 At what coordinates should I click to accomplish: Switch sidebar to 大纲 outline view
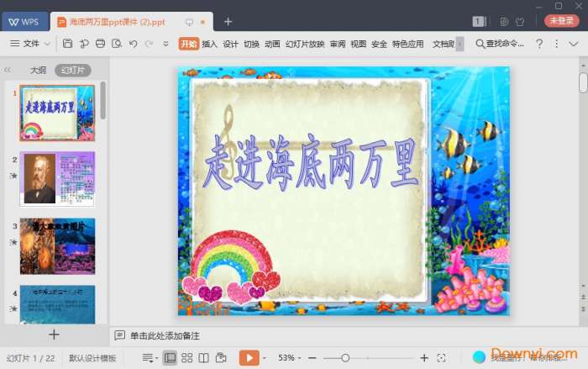pos(38,71)
